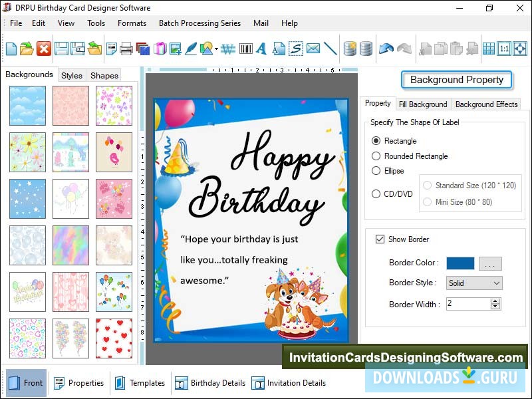Undo the last action using toolbar icon
This screenshot has height=399, width=532.
point(386,48)
